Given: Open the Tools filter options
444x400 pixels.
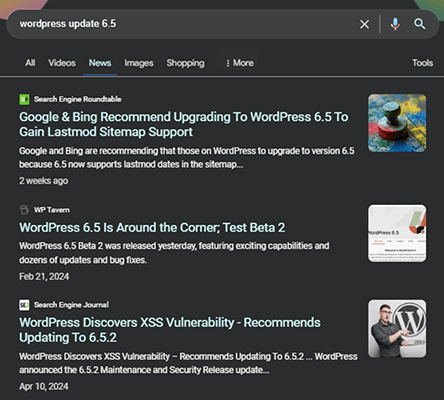Looking at the screenshot, I should point(422,63).
